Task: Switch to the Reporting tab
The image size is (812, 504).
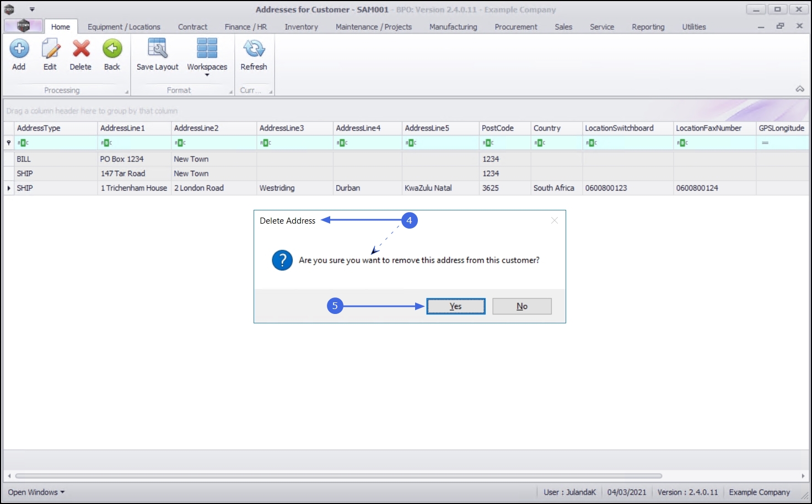Action: pos(648,26)
